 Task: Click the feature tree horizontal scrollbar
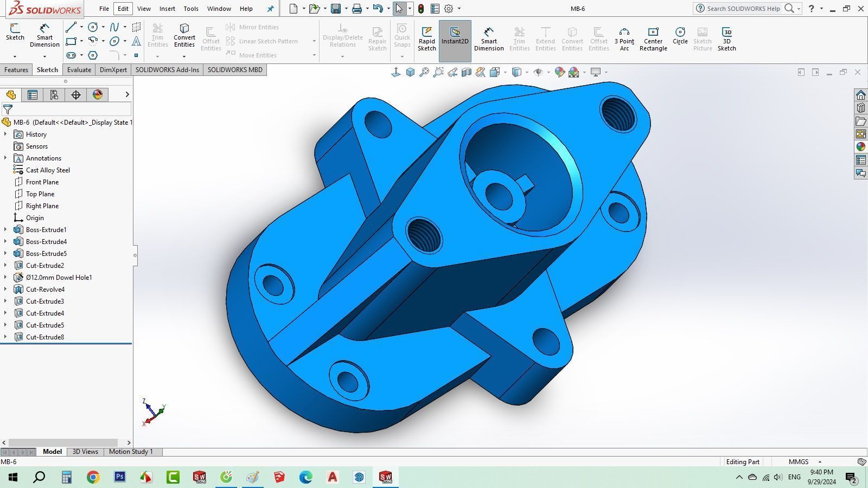pos(63,442)
